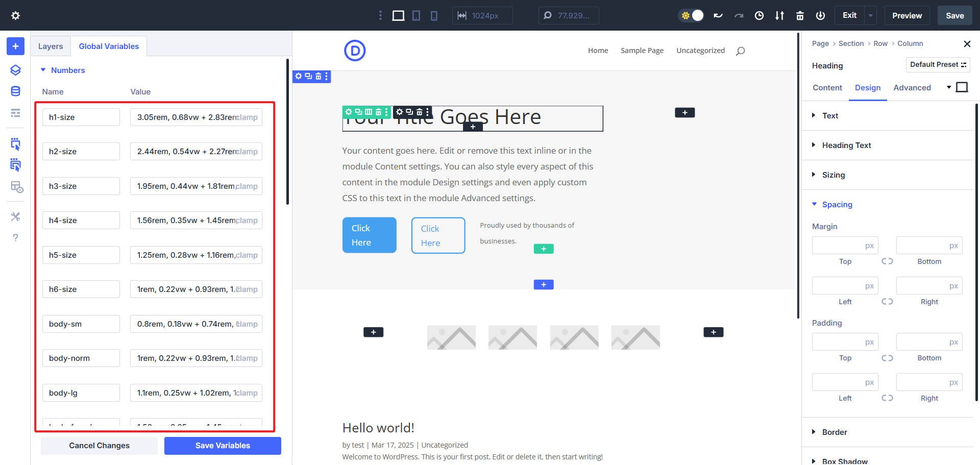Select the Global Variables tab
The image size is (980, 465).
109,46
